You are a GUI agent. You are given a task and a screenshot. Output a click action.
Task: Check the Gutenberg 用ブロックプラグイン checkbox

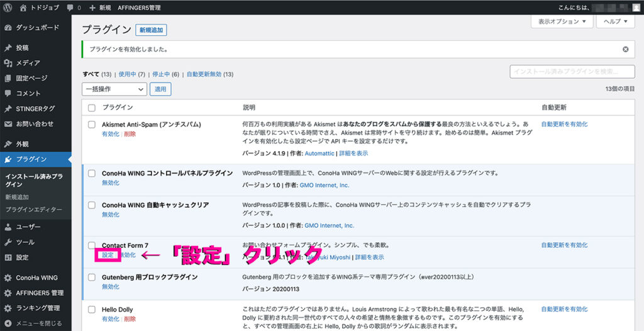pyautogui.click(x=92, y=277)
